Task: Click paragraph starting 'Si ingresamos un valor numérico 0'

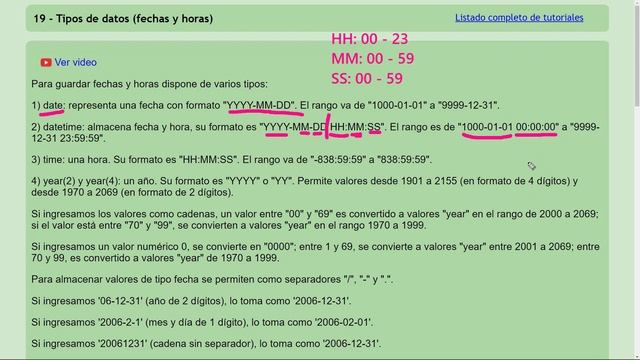Action: pos(315,252)
